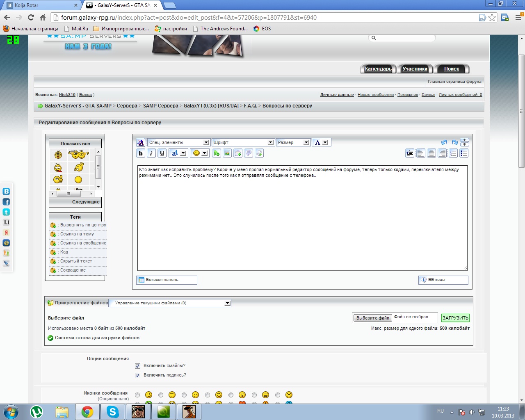This screenshot has height=420, width=525.
Task: Open the 'Поиск' forum tab
Action: click(452, 69)
